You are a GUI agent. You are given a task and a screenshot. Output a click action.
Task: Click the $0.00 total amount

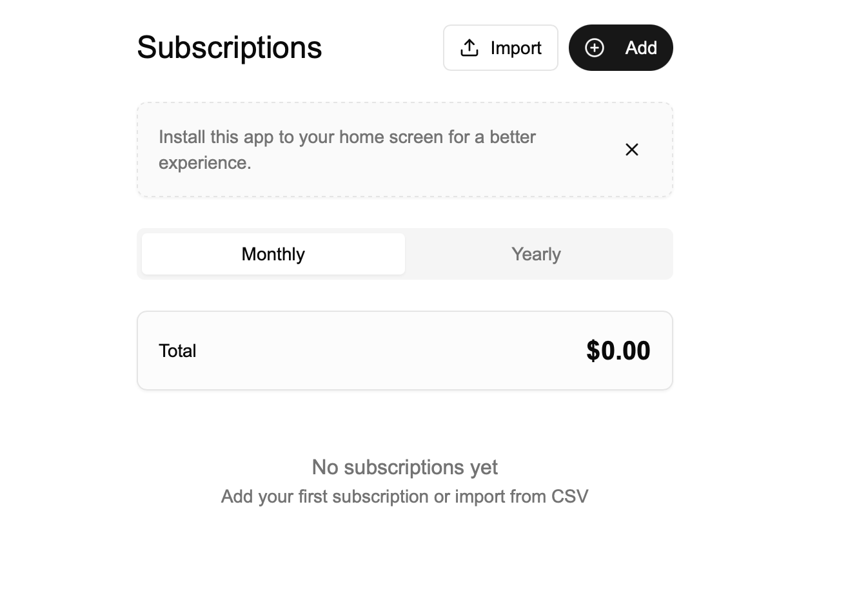(618, 351)
